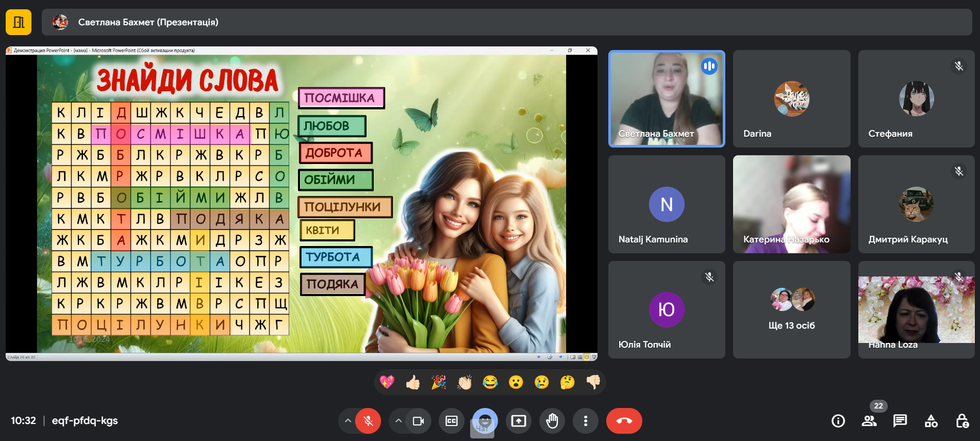Click the sparkling heart emoji reaction
Image resolution: width=980 pixels, height=441 pixels.
click(x=387, y=382)
